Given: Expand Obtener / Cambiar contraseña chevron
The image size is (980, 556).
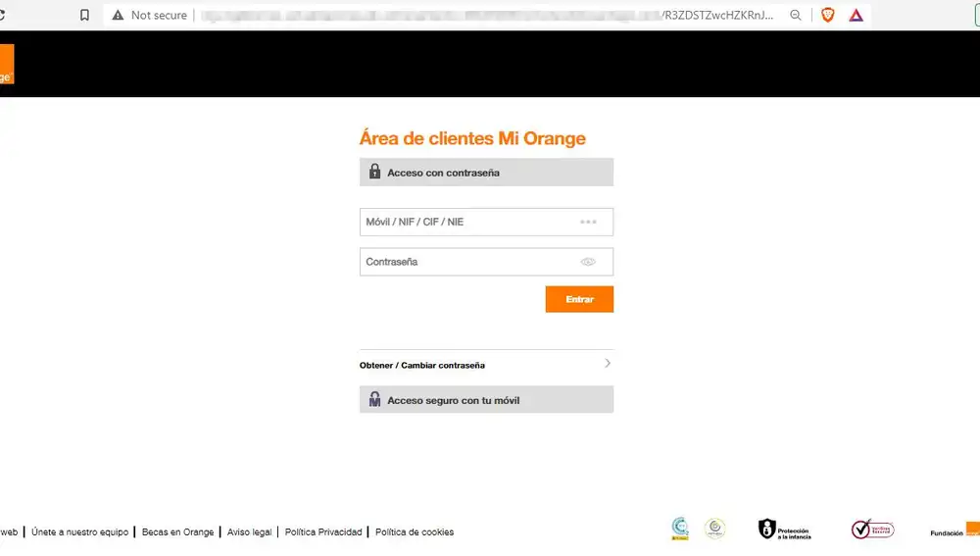Looking at the screenshot, I should coord(607,364).
